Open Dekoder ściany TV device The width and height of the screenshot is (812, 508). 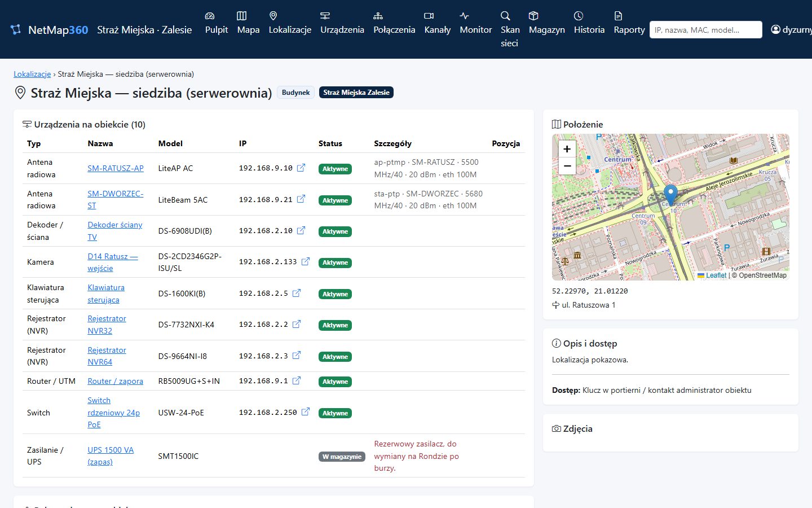[115, 231]
